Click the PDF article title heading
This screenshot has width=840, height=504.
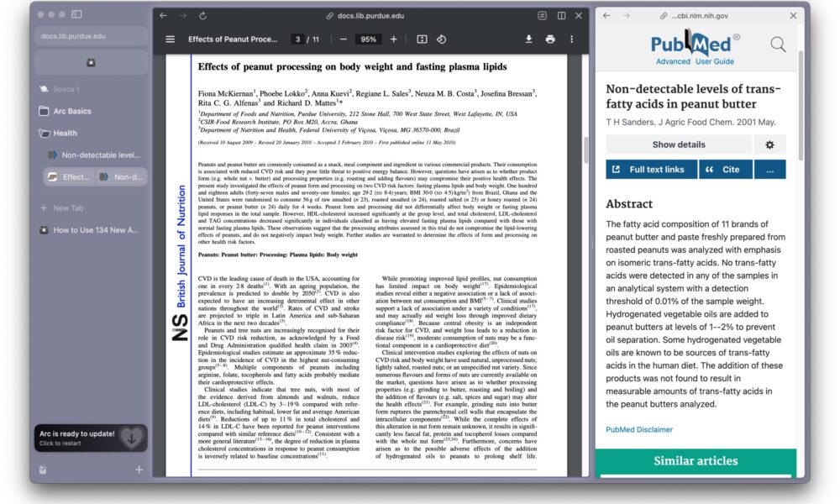coord(352,66)
